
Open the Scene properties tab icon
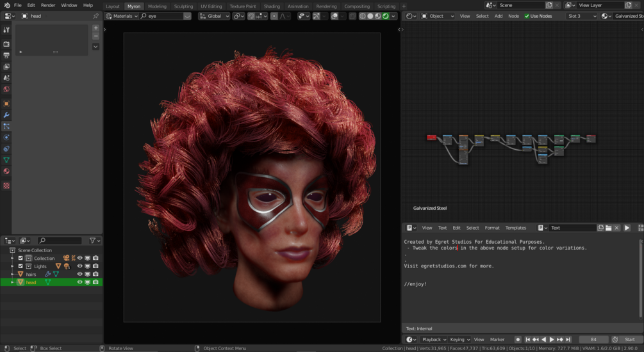[6, 78]
